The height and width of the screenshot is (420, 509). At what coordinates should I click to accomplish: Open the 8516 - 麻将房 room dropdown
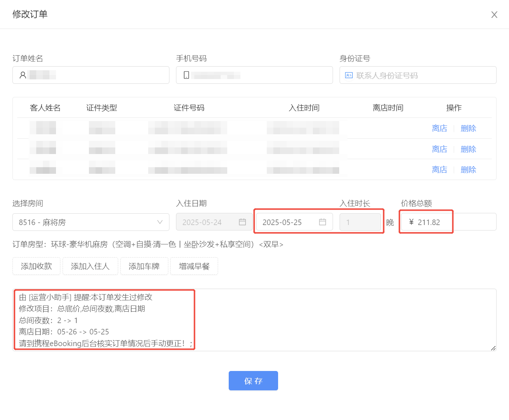[91, 222]
